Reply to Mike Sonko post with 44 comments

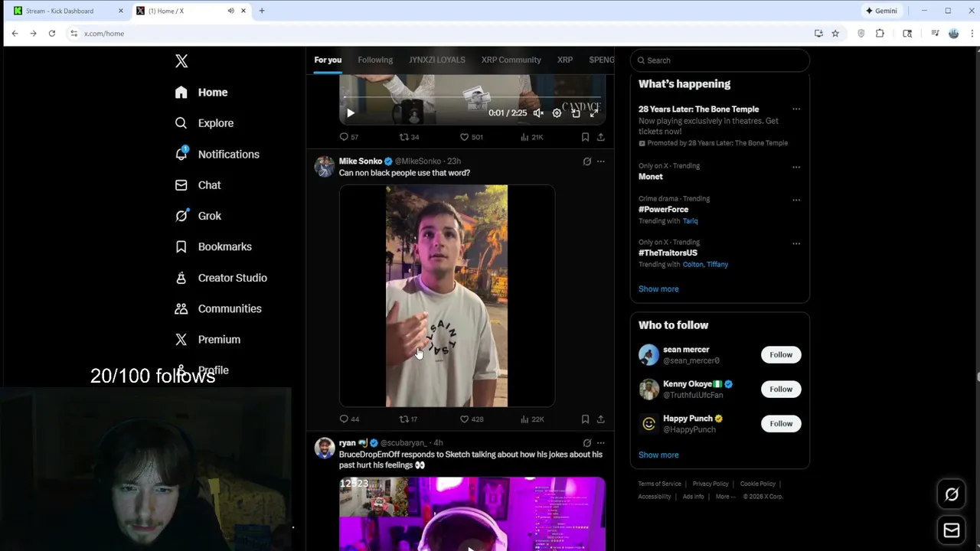coord(349,419)
